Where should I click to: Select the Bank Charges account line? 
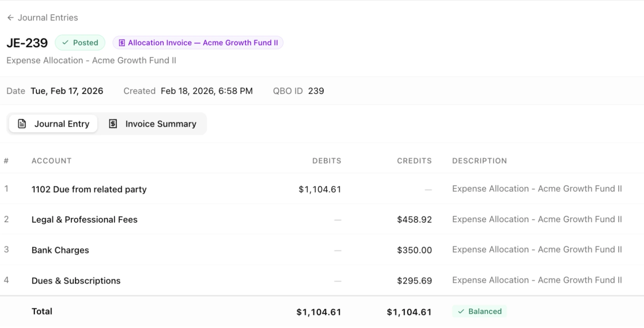click(60, 250)
